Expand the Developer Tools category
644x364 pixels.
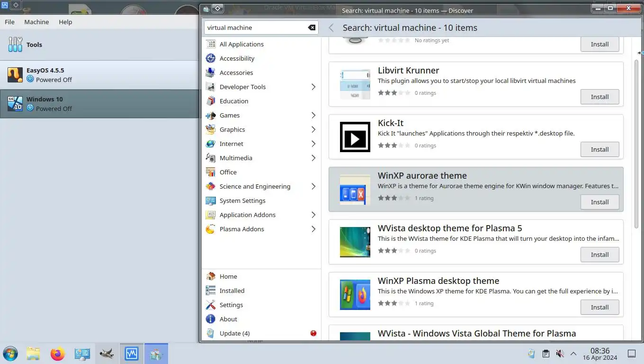(x=313, y=87)
